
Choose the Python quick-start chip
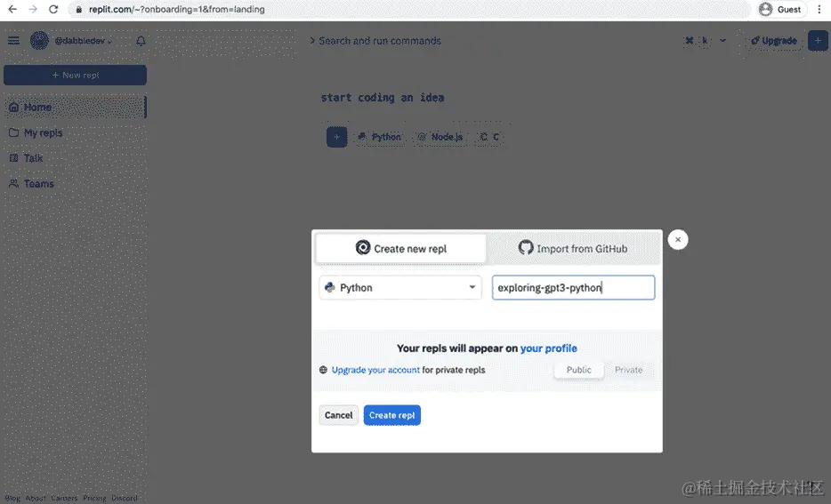click(379, 137)
